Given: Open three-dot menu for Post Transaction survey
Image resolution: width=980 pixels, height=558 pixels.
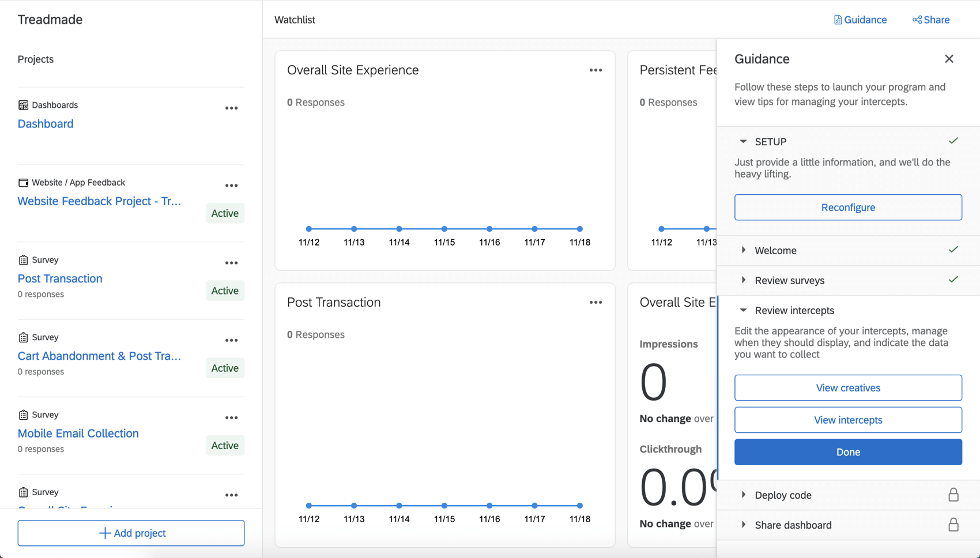Looking at the screenshot, I should point(231,263).
